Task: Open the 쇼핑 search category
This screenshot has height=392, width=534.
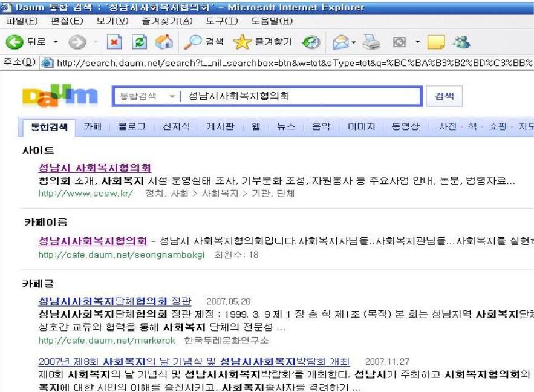Action: pos(498,126)
